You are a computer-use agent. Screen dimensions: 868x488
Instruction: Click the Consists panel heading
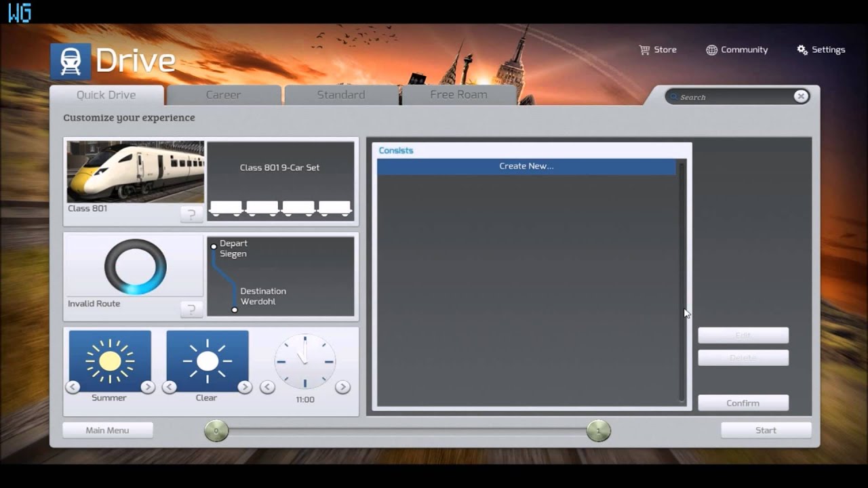pyautogui.click(x=396, y=150)
